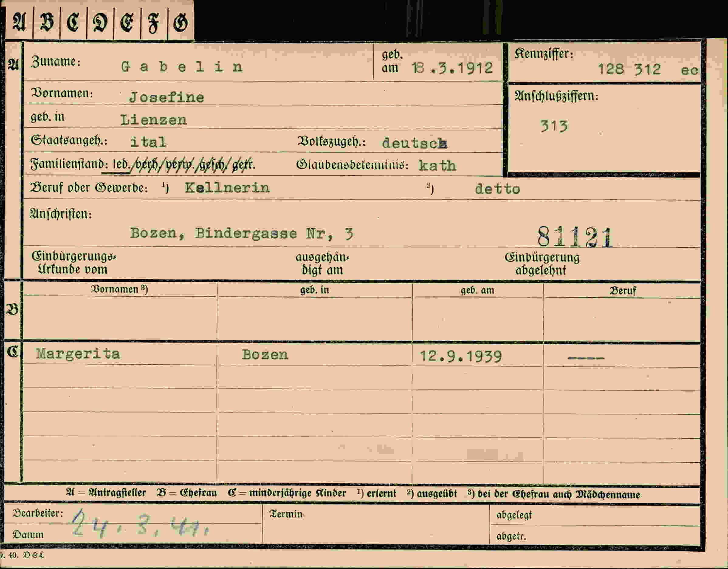Viewport: 728px width, 569px height.
Task: Click the child's birth date '12.9.1939'
Action: pos(461,356)
